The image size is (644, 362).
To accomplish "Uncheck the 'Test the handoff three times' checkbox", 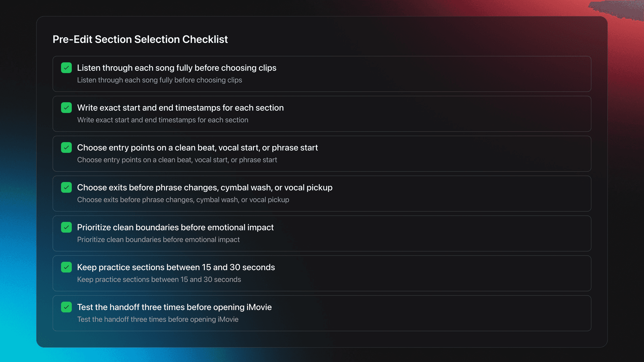I will [x=66, y=307].
